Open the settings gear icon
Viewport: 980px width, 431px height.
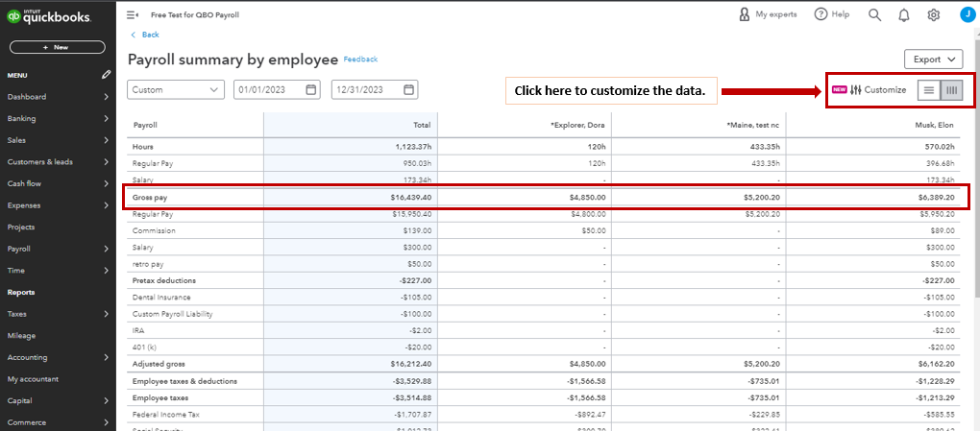(933, 15)
